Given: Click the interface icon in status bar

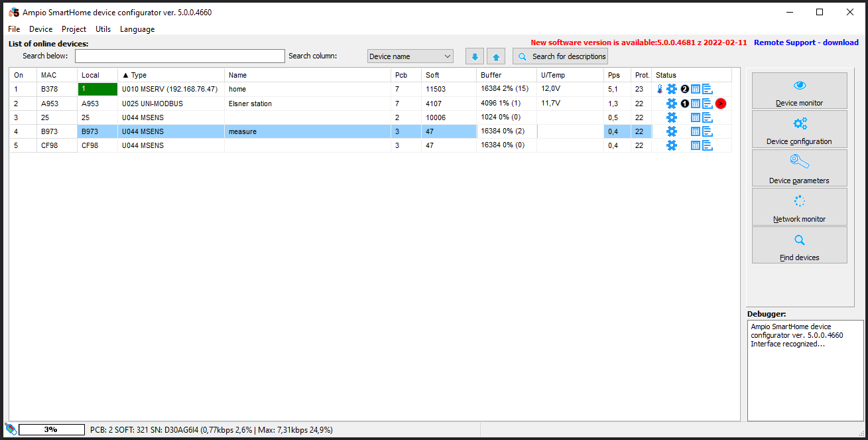Looking at the screenshot, I should 10,429.
